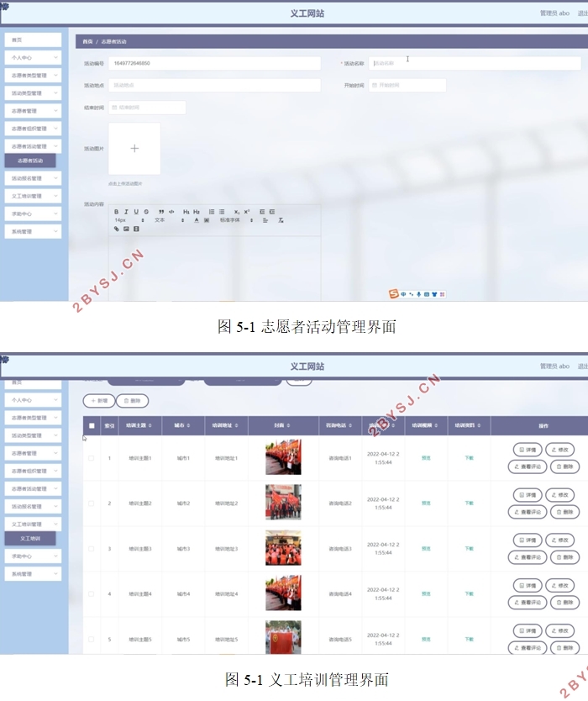Expand 求助中心 in the training list sidebar

coord(33,556)
